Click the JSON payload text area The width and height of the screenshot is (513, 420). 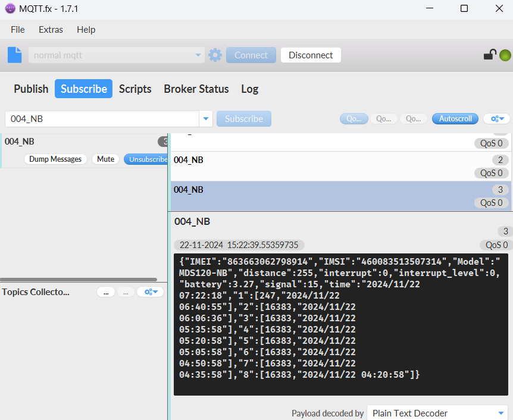341,324
